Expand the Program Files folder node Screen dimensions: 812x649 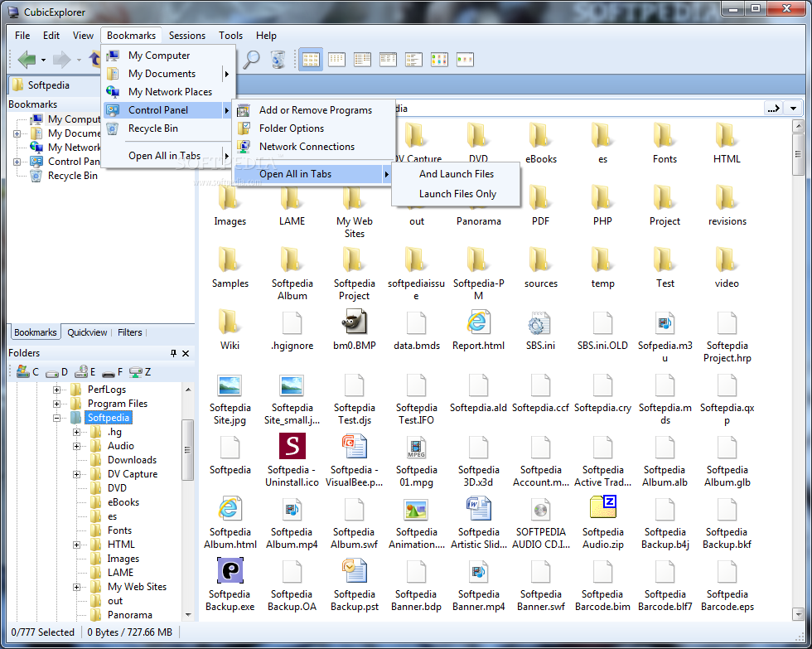pos(56,404)
